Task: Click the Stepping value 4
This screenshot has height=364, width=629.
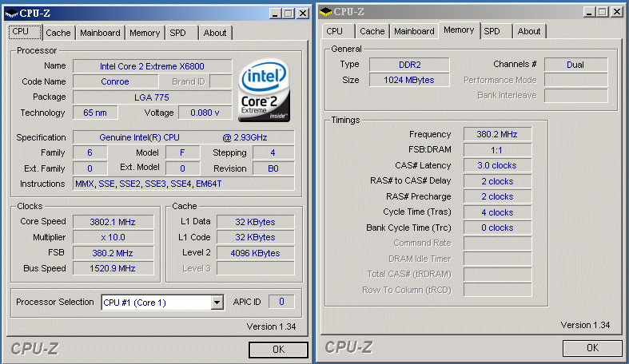Action: point(273,152)
